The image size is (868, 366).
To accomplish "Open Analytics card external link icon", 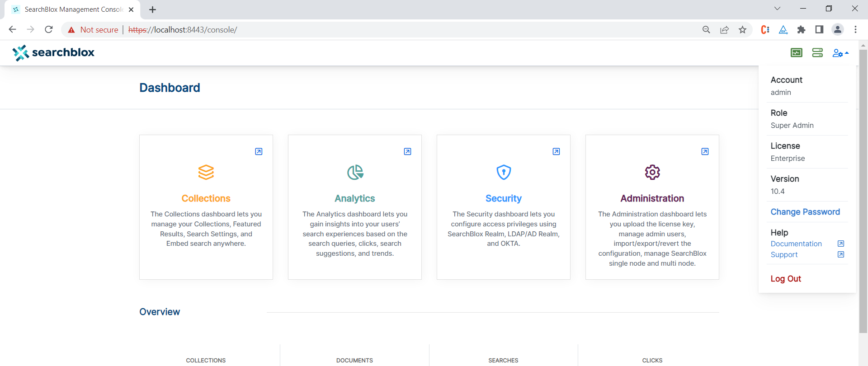I will click(x=407, y=151).
